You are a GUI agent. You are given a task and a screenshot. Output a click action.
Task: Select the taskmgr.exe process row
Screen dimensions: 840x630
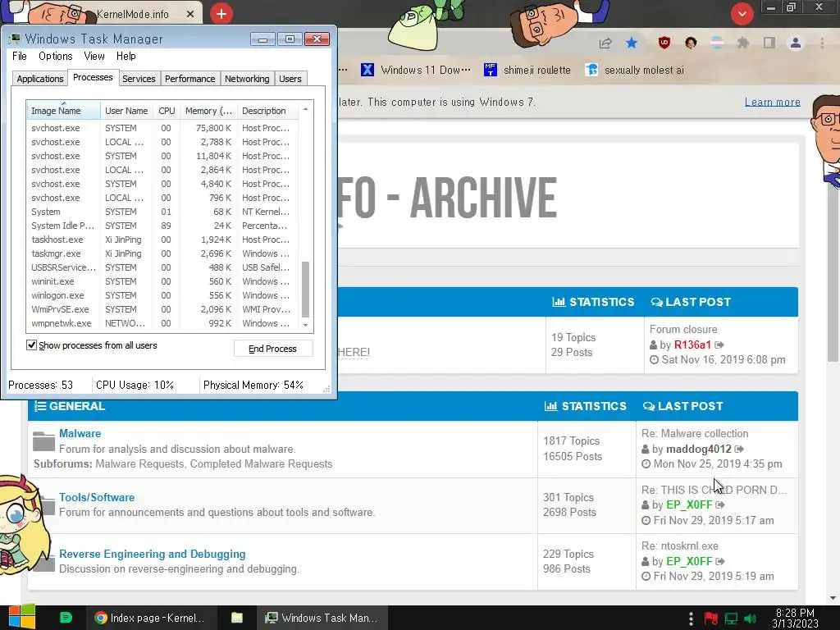162,253
